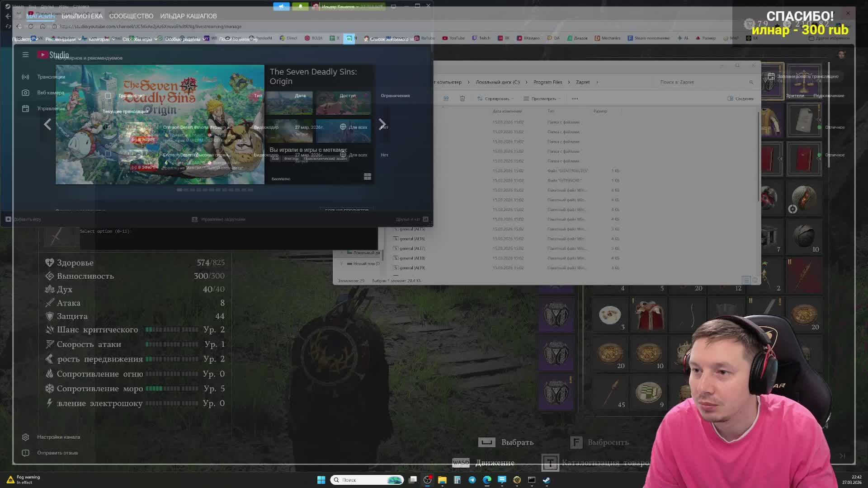Screen dimensions: 868x488
Task: Open the Сортировать dropdown in Explorer
Action: [x=495, y=99]
